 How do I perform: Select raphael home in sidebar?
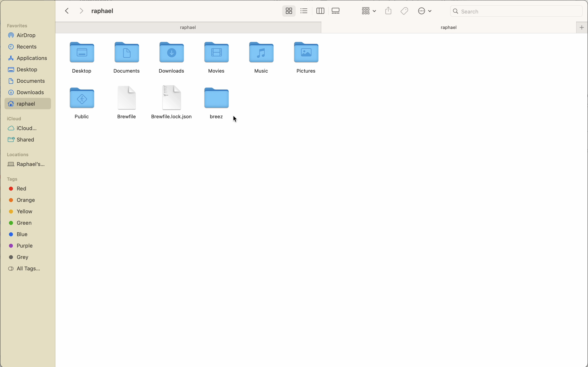point(28,104)
